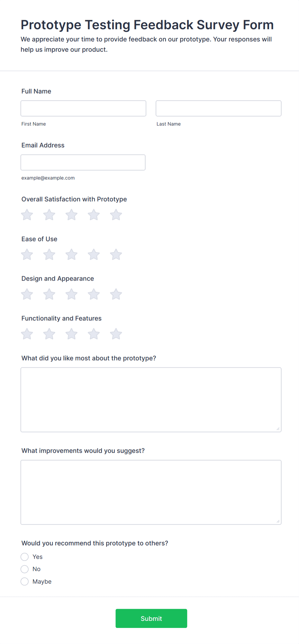
Task: Select the second star for Overall Satisfaction
Action: (x=49, y=214)
